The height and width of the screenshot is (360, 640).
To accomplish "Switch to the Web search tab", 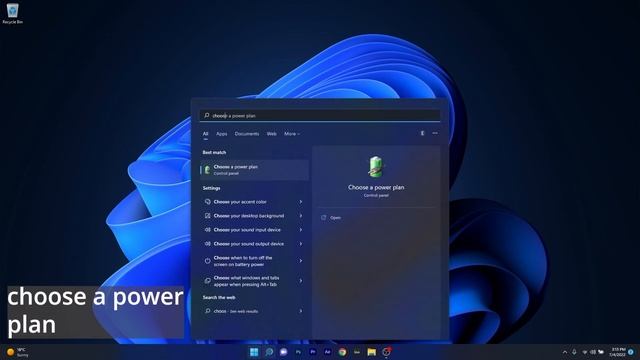I will point(271,134).
